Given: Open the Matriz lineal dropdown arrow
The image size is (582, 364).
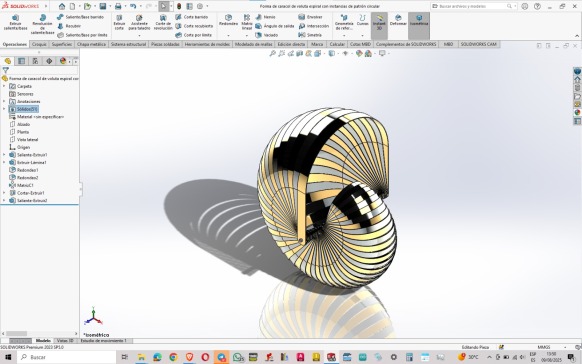Looking at the screenshot, I should (x=247, y=36).
